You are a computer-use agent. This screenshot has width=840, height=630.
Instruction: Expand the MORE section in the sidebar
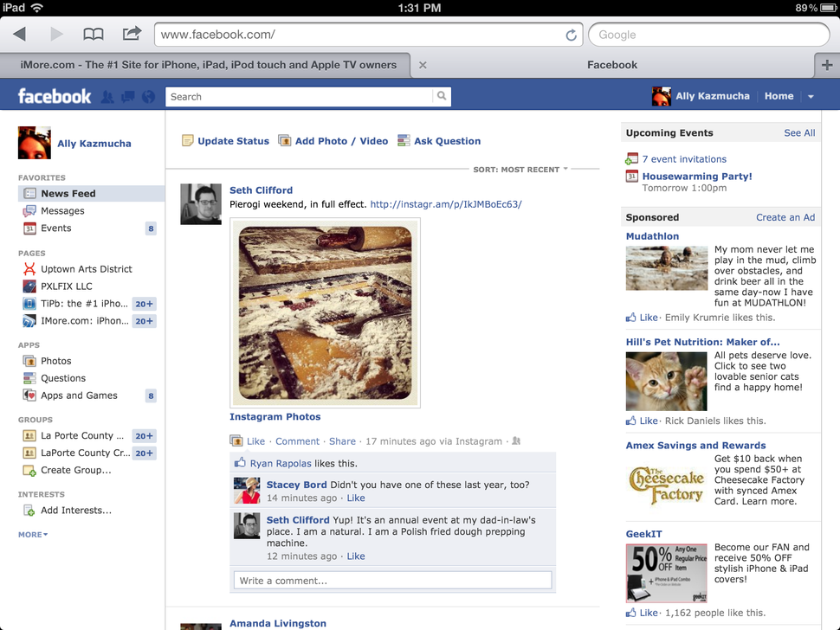32,534
